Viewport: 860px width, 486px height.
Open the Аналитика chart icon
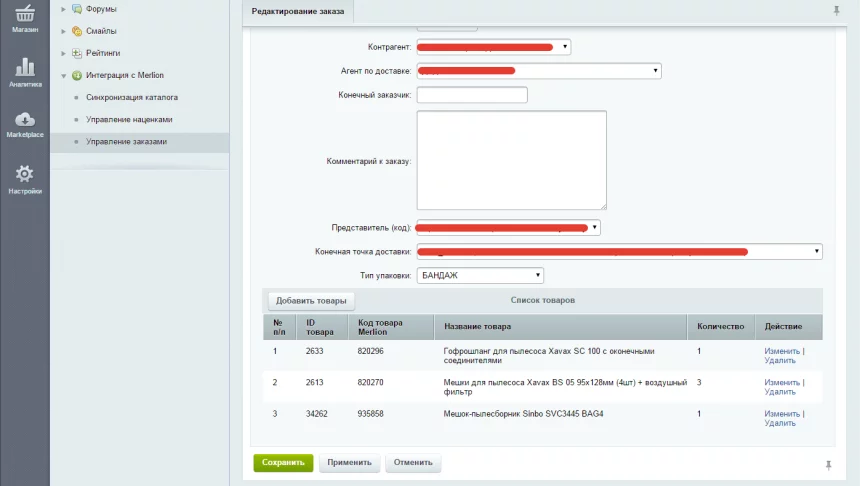pyautogui.click(x=25, y=68)
